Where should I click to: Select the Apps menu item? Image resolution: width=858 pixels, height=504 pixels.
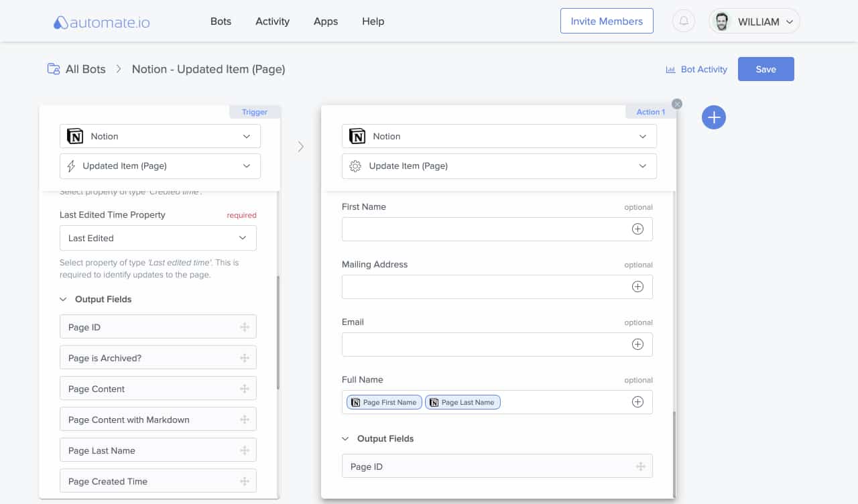pos(326,21)
